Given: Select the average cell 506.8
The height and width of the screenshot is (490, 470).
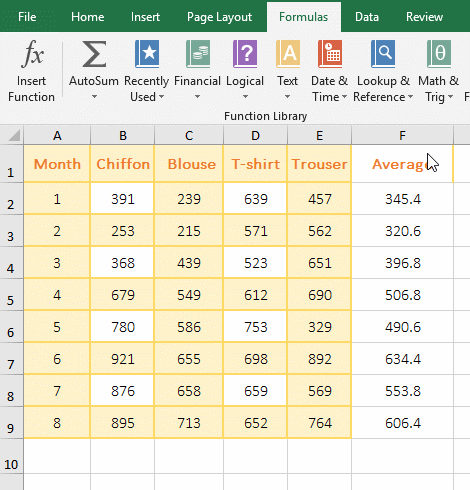Looking at the screenshot, I should tap(403, 295).
